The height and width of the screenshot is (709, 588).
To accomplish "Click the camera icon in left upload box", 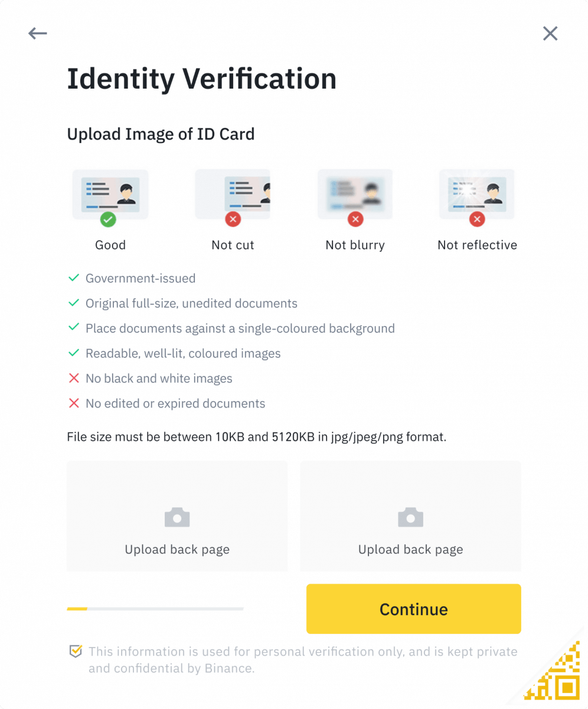I will [177, 516].
